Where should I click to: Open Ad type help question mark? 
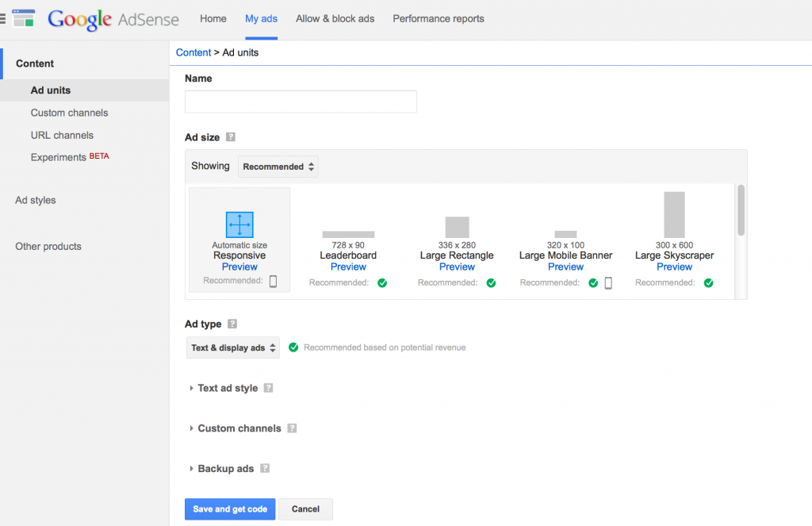click(x=232, y=324)
